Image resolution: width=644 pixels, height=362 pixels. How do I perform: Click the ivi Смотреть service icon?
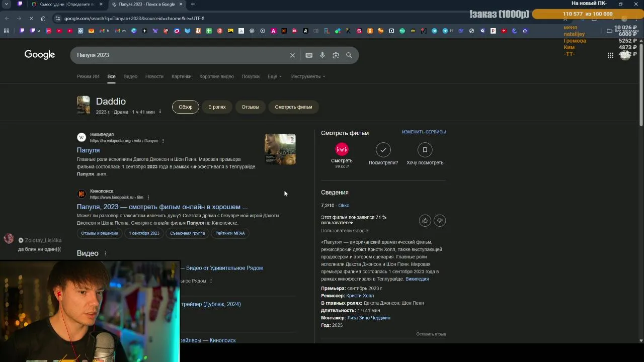342,149
